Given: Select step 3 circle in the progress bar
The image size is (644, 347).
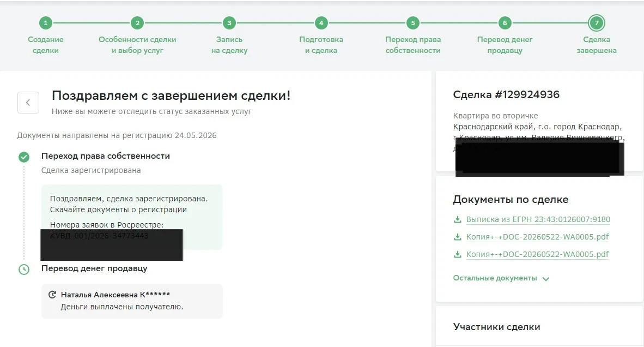Looking at the screenshot, I should click(229, 23).
